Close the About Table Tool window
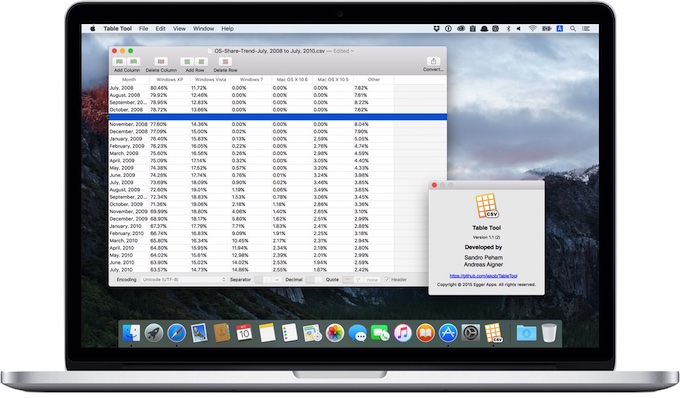Image resolution: width=680 pixels, height=398 pixels. [434, 185]
